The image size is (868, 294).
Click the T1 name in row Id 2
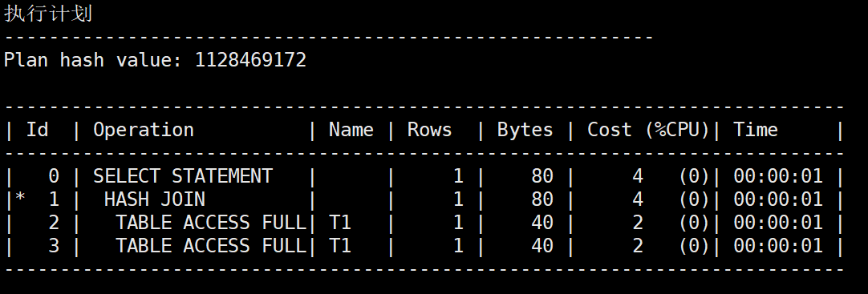pyautogui.click(x=340, y=223)
